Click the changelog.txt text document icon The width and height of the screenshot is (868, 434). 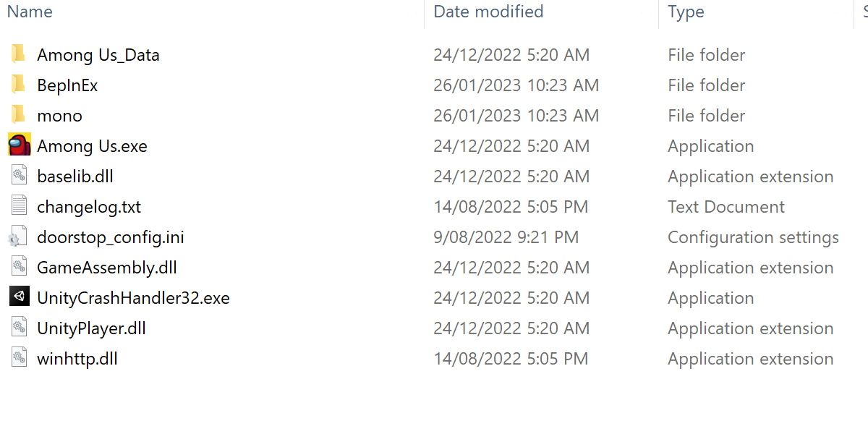pos(20,206)
